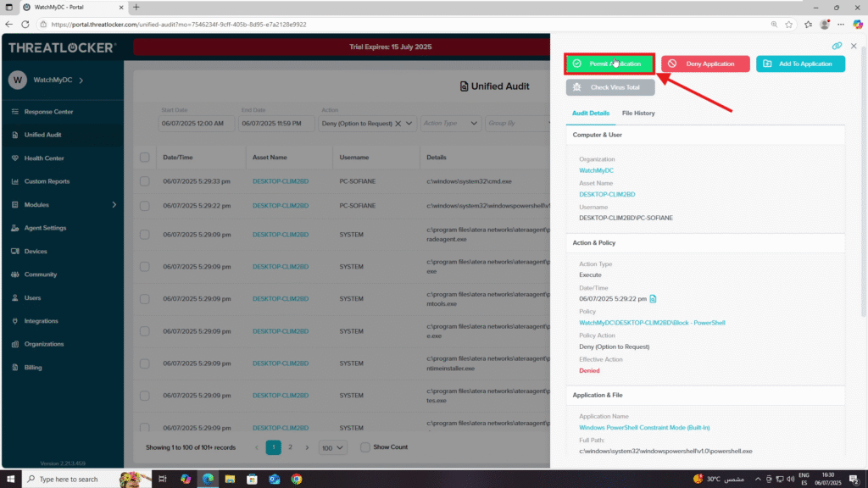The width and height of the screenshot is (868, 488).
Task: Open the Action filter dropdown arrow
Action: 409,124
